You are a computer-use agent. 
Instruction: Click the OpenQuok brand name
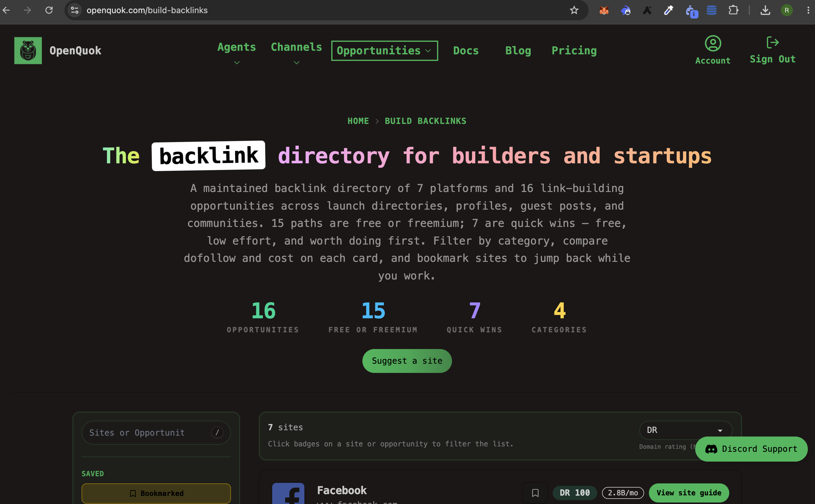[x=75, y=51]
